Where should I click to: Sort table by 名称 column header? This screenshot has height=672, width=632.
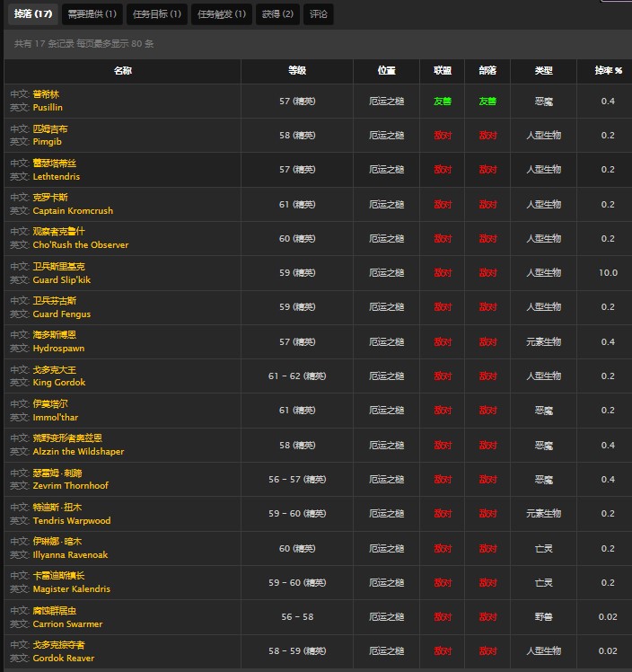click(x=122, y=71)
